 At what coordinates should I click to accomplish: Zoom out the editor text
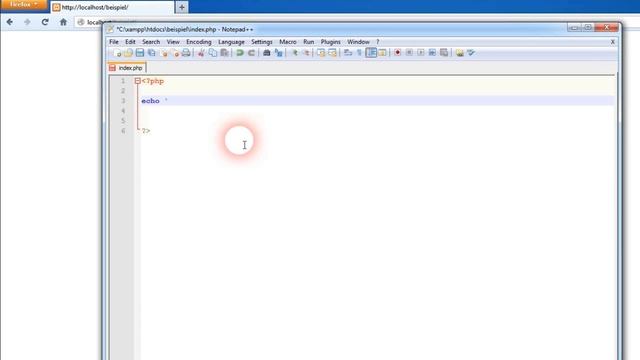(x=306, y=53)
